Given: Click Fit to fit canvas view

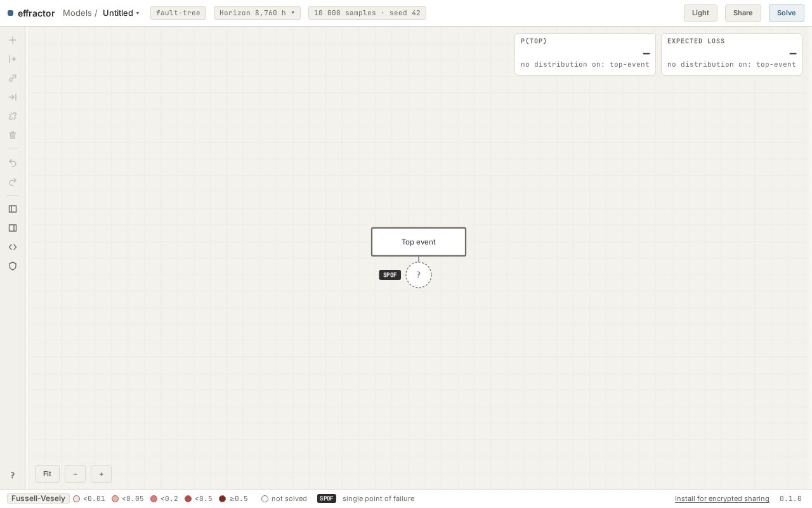Looking at the screenshot, I should coord(47,474).
